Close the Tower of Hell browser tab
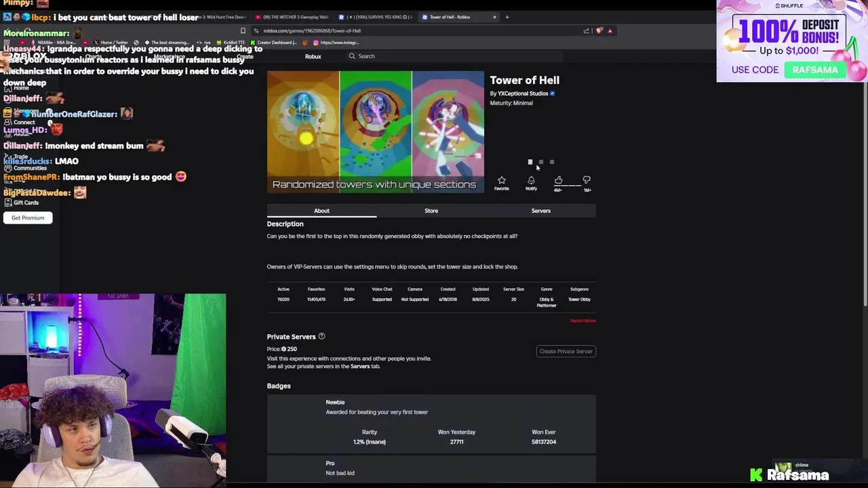 click(494, 17)
